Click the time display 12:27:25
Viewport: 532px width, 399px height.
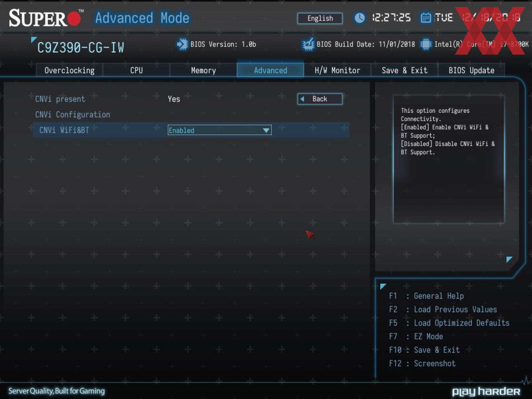point(391,18)
